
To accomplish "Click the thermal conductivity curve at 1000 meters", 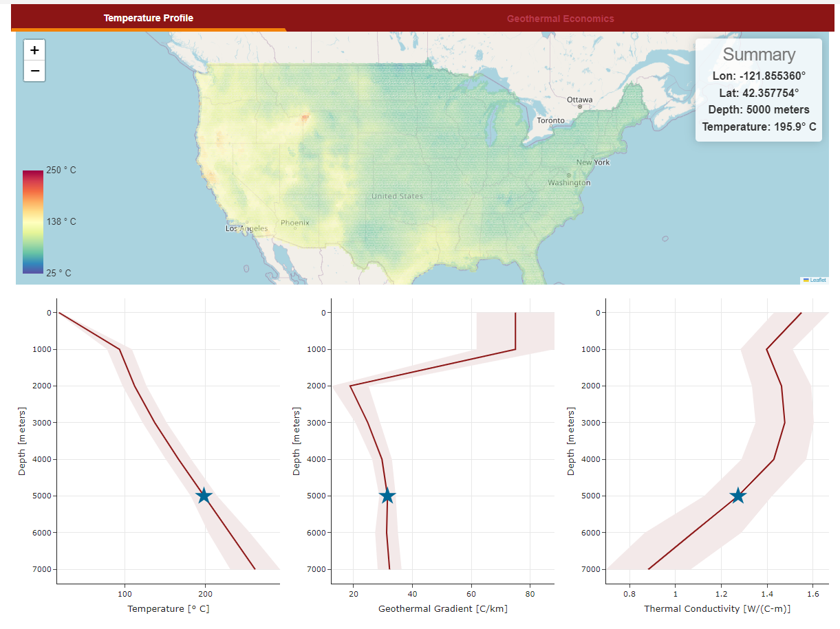I will pos(767,349).
